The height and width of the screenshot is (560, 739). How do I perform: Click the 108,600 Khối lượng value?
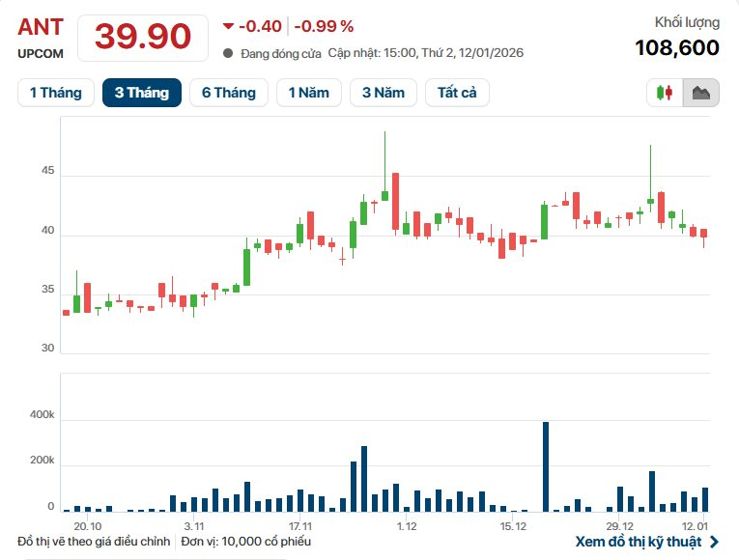pos(676,47)
